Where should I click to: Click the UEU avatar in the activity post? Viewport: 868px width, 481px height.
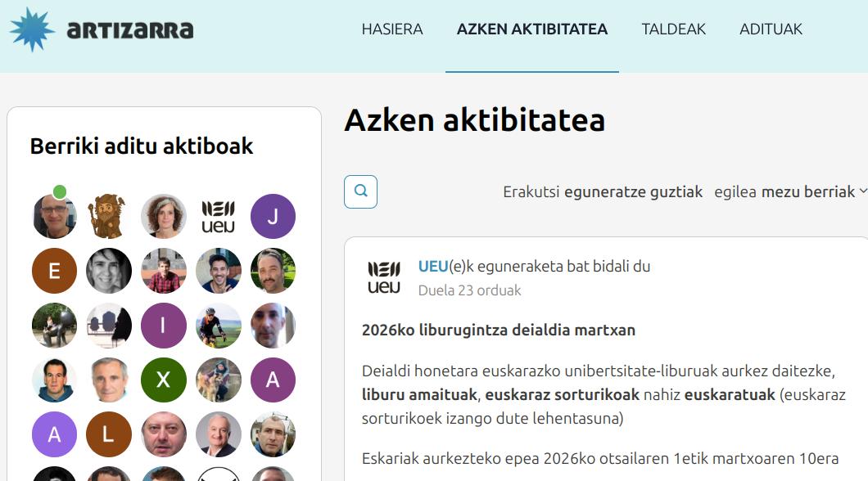coord(384,278)
